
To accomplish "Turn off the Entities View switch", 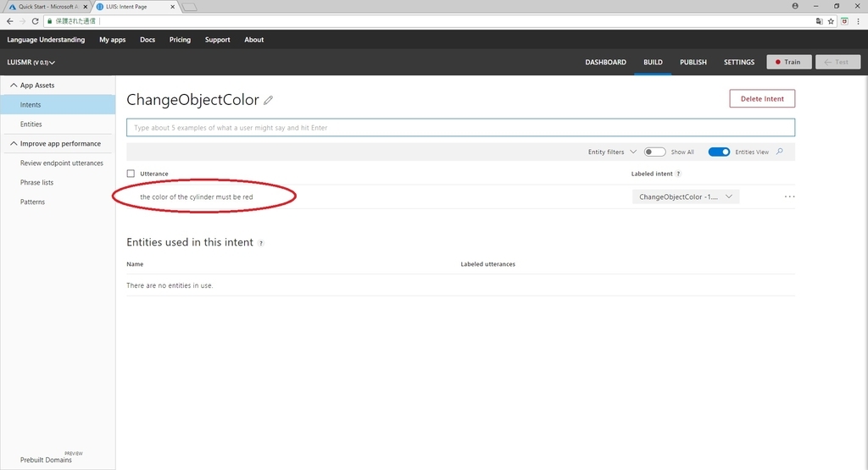I will 719,152.
